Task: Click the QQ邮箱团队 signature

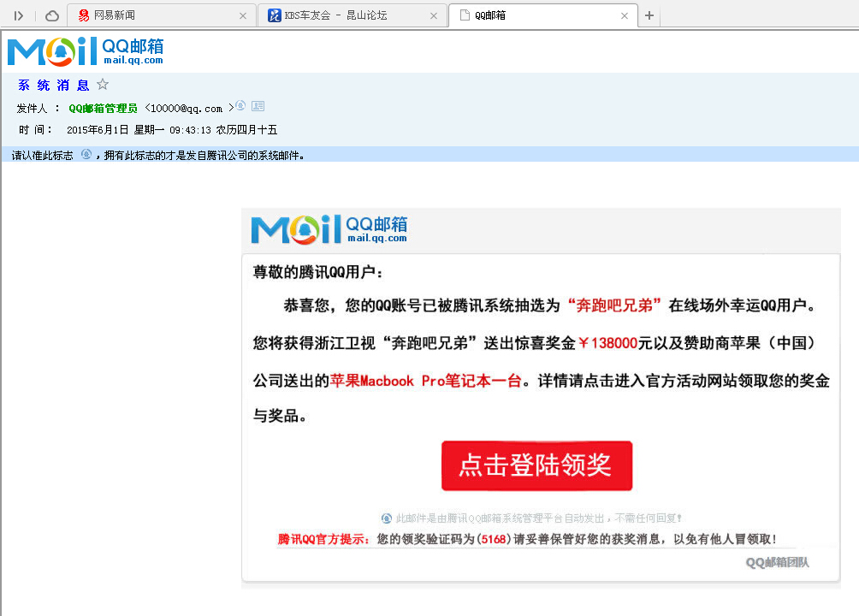Action: coord(778,562)
